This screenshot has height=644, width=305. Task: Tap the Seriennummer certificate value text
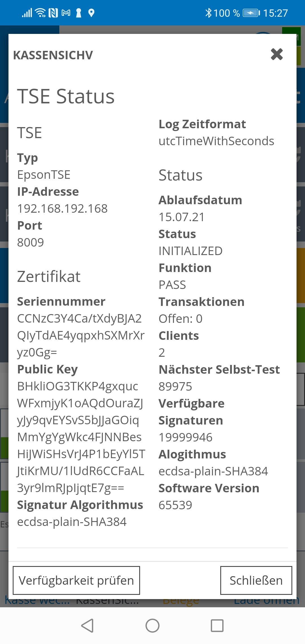tap(80, 335)
